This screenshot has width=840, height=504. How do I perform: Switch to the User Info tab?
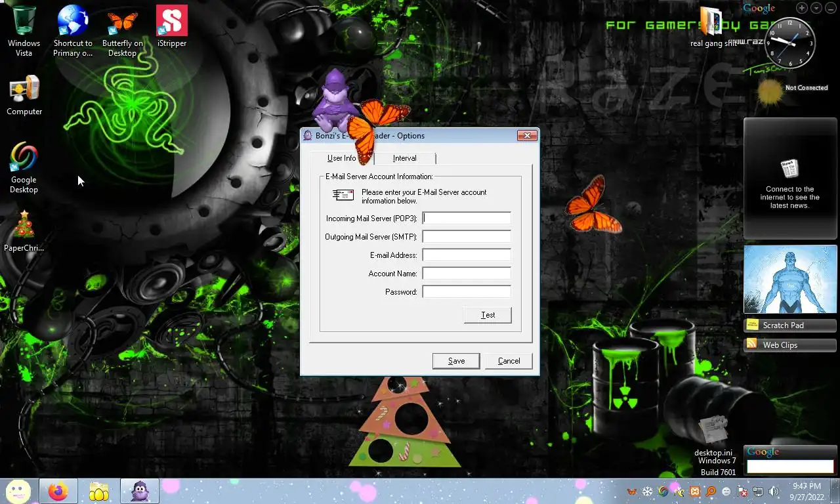341,158
